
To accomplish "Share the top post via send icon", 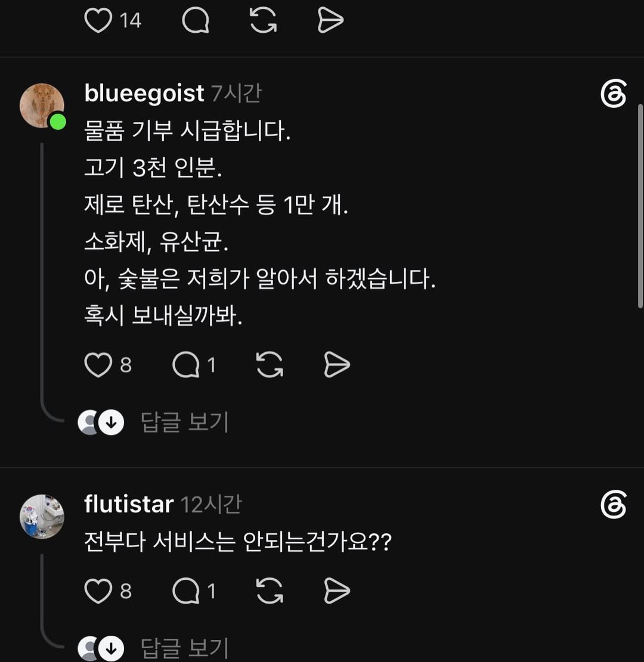I will coord(330,20).
